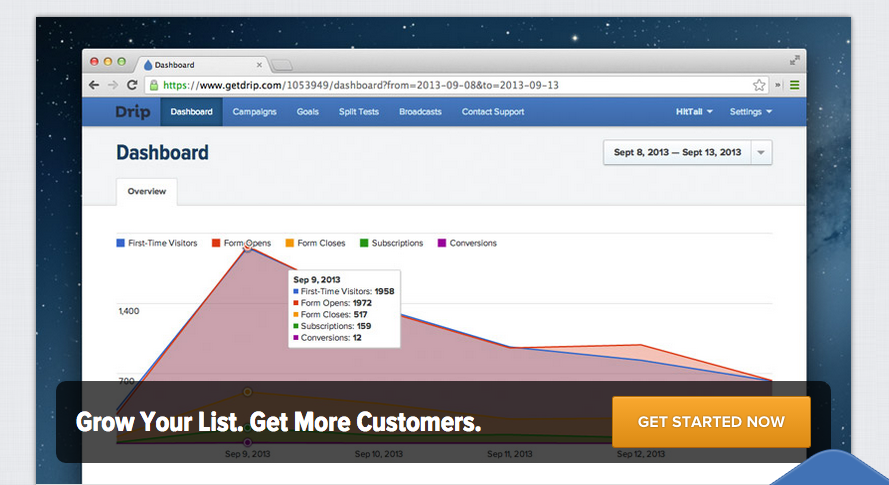
Task: Click "Subscriptions: 159" in tooltip
Action: (x=332, y=326)
